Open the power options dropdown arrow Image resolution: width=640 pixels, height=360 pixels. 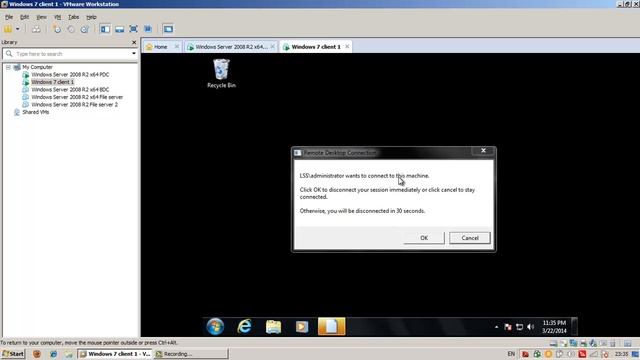18,29
